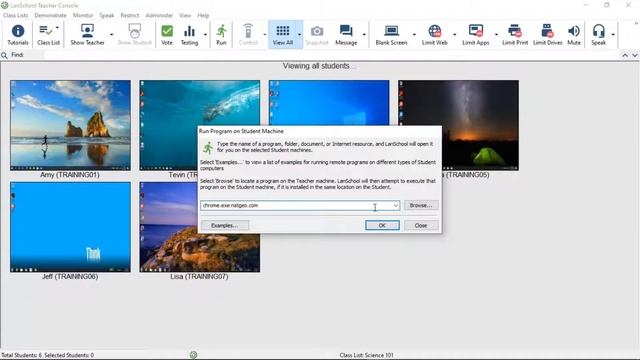This screenshot has width=640, height=360.
Task: Expand the Limit Web dropdown arrow
Action: pyautogui.click(x=455, y=35)
